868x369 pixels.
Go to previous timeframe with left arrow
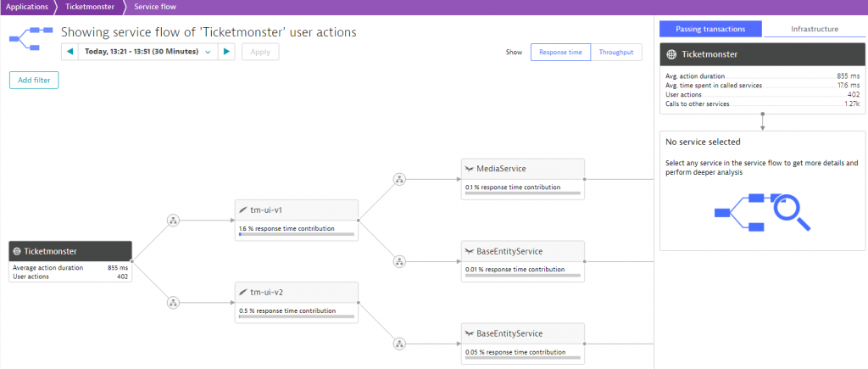click(x=70, y=52)
